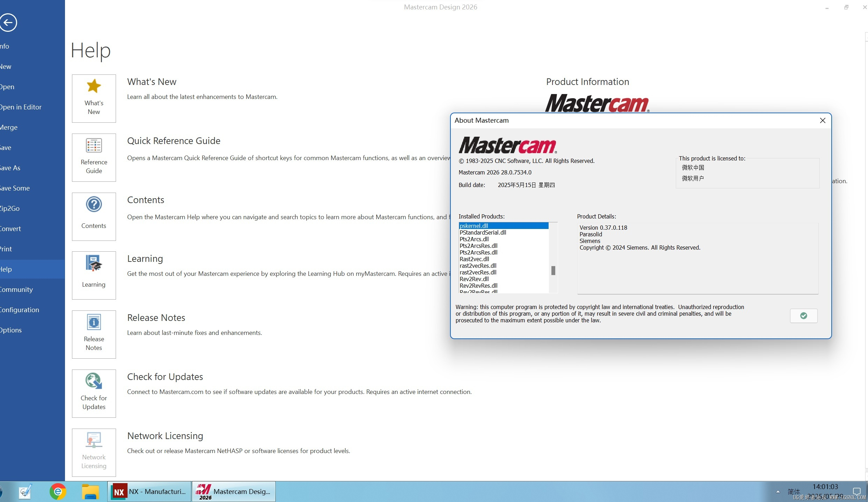Open the notepad pen app in taskbar
Screen dimensions: 868x502
(25, 492)
